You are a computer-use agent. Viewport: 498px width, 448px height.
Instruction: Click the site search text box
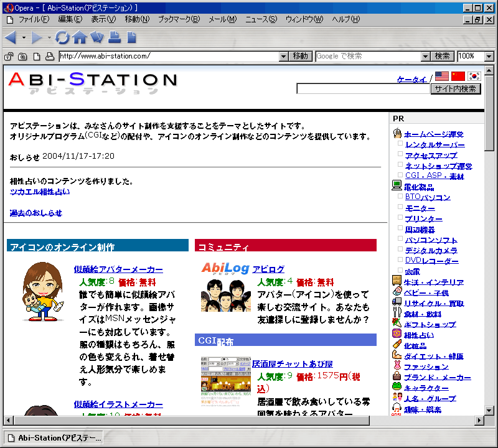coord(363,89)
